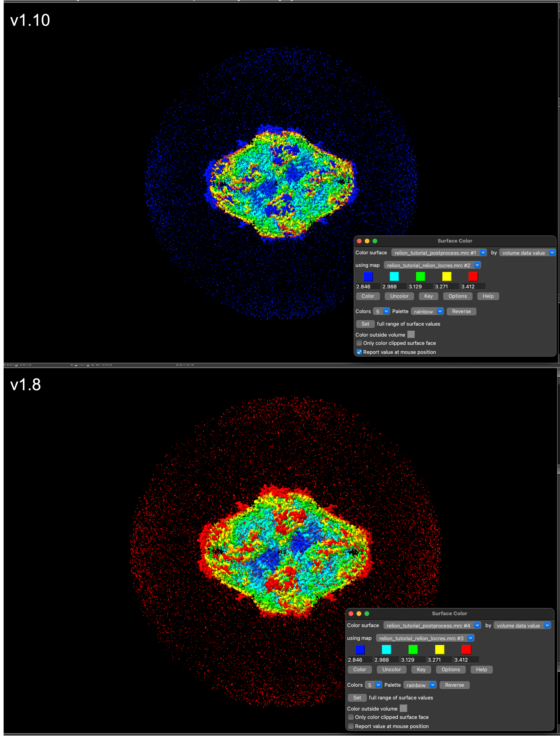This screenshot has width=560, height=736.
Task: Uncheck 'Report value at mouse position' in the v1.10 dialog
Action: point(359,352)
